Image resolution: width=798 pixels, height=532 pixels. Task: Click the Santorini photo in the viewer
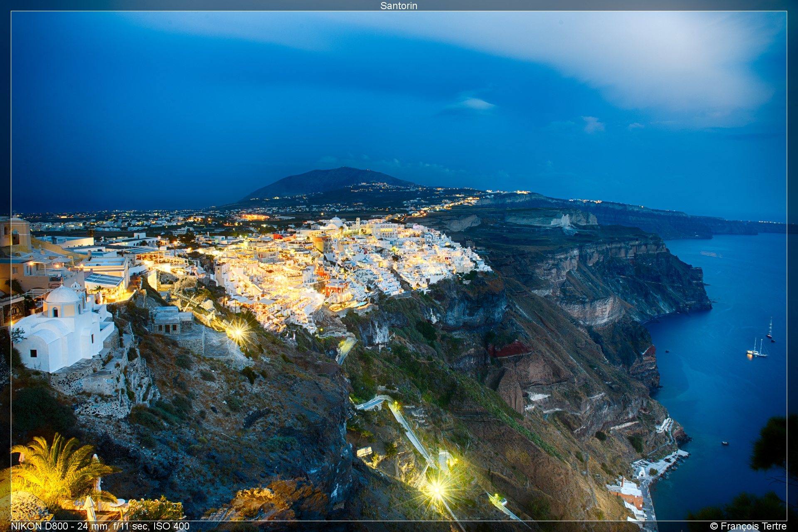click(399, 266)
